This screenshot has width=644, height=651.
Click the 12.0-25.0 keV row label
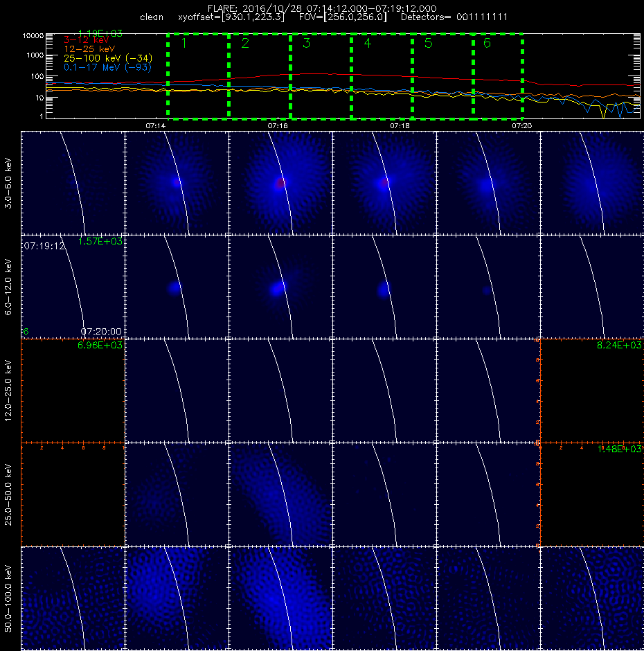(8, 391)
